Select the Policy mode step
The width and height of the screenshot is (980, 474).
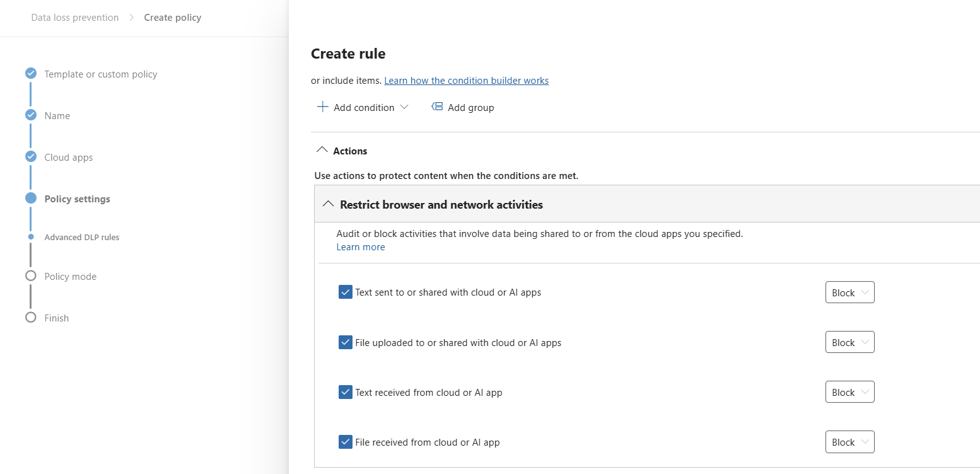(x=71, y=276)
